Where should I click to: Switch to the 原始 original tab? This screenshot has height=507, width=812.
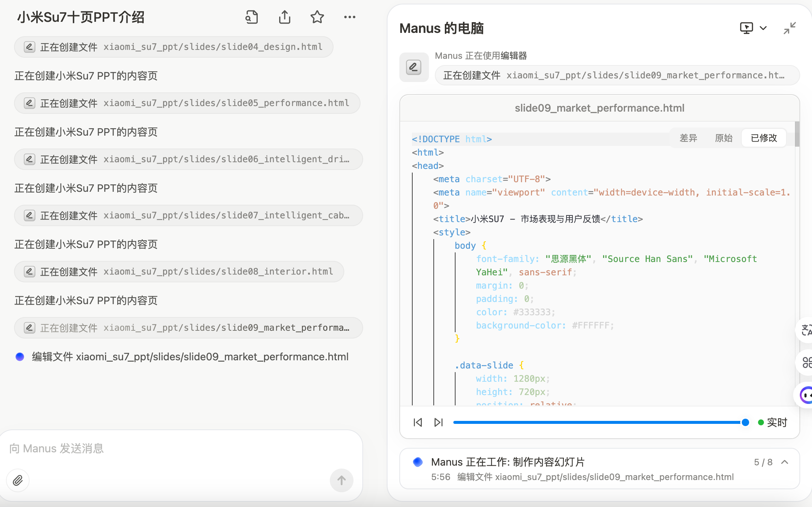click(x=724, y=138)
